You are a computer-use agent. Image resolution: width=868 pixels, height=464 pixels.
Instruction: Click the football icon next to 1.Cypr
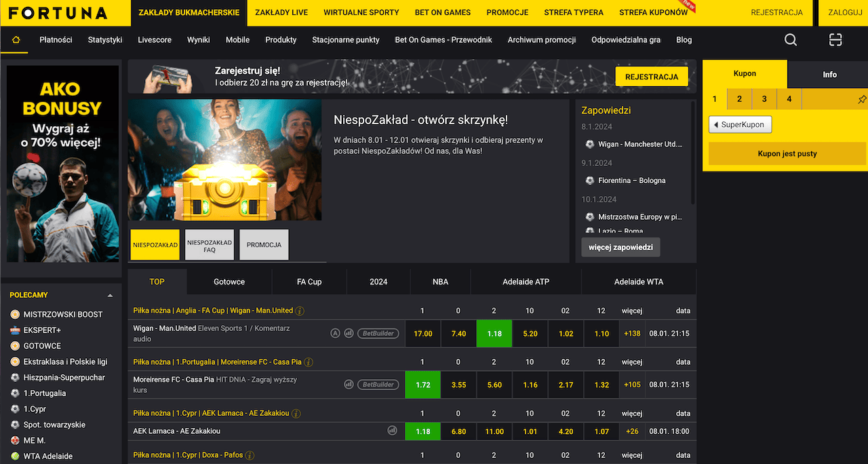click(15, 409)
